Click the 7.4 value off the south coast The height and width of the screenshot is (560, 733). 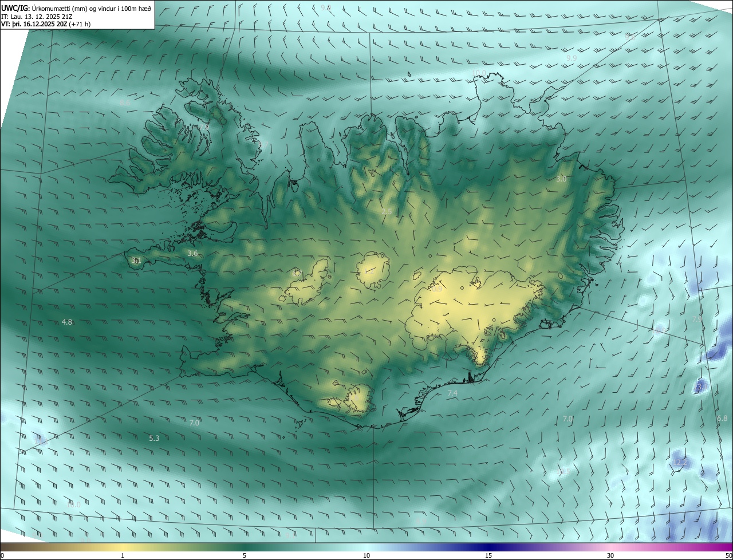point(452,393)
